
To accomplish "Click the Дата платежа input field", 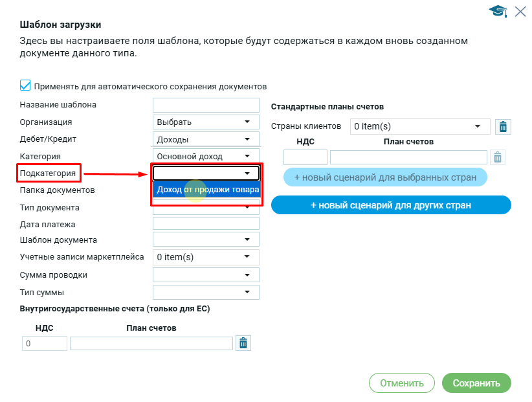I will [x=206, y=224].
